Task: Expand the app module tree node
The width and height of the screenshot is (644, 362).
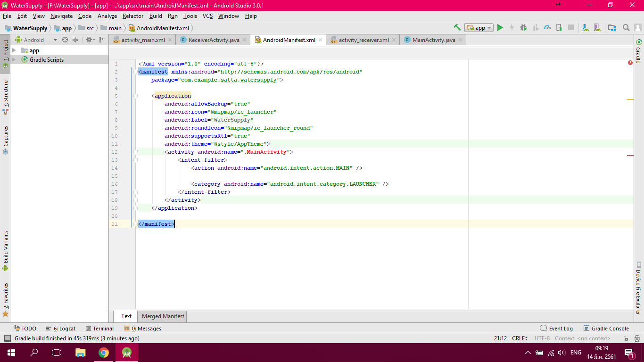Action: tap(14, 50)
